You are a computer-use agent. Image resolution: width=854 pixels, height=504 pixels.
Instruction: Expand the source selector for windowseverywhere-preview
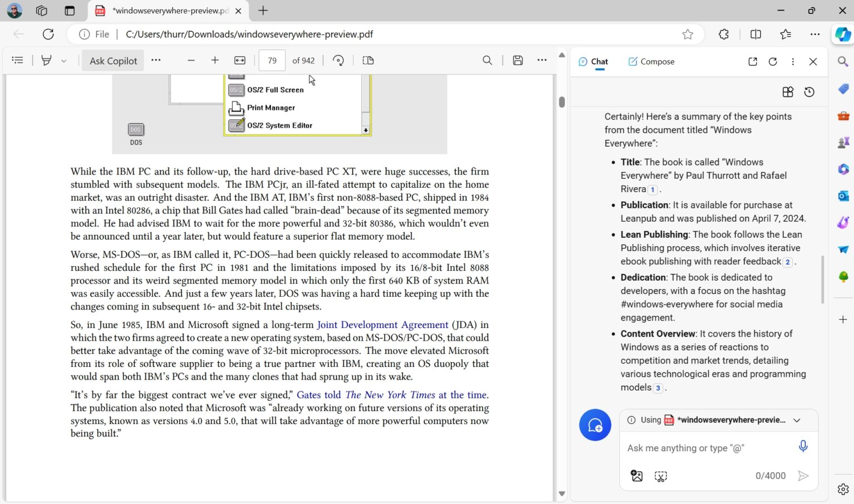[x=797, y=420]
